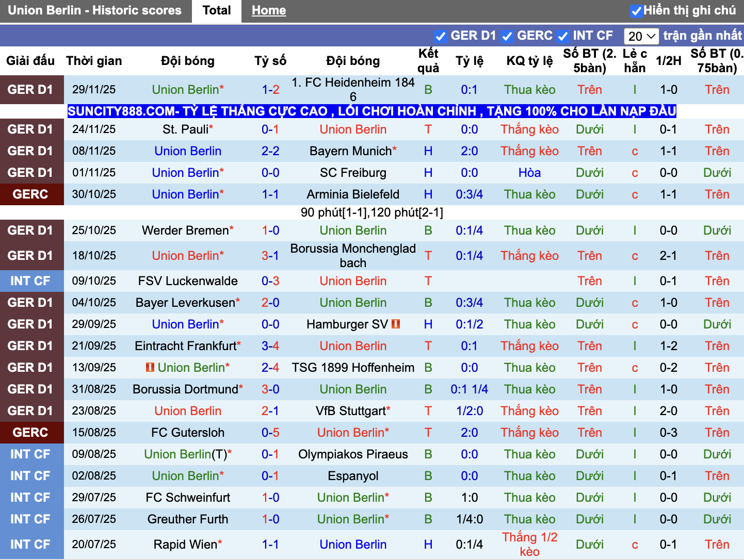Switch to the Home tab

tap(269, 11)
